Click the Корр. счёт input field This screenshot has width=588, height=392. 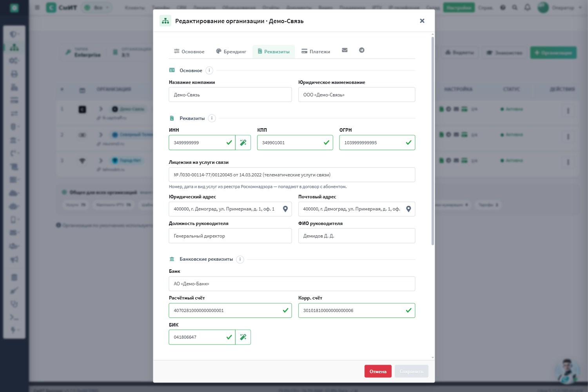[357, 310]
